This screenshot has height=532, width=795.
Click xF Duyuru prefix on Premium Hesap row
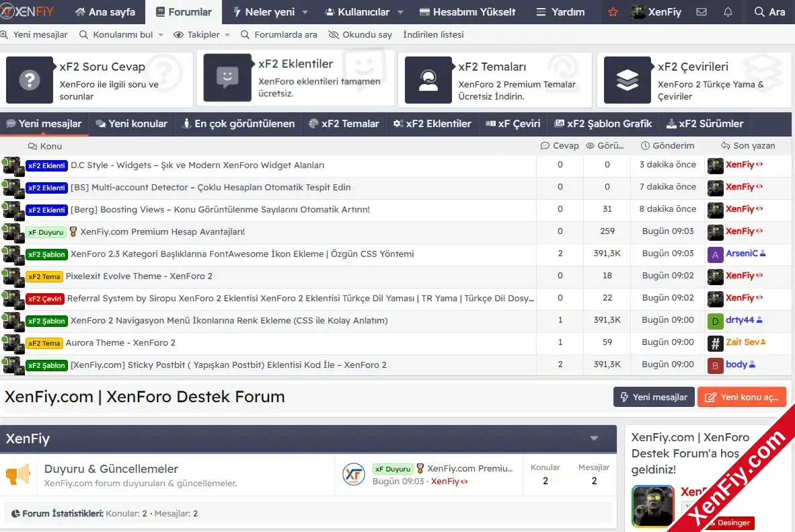coord(46,232)
